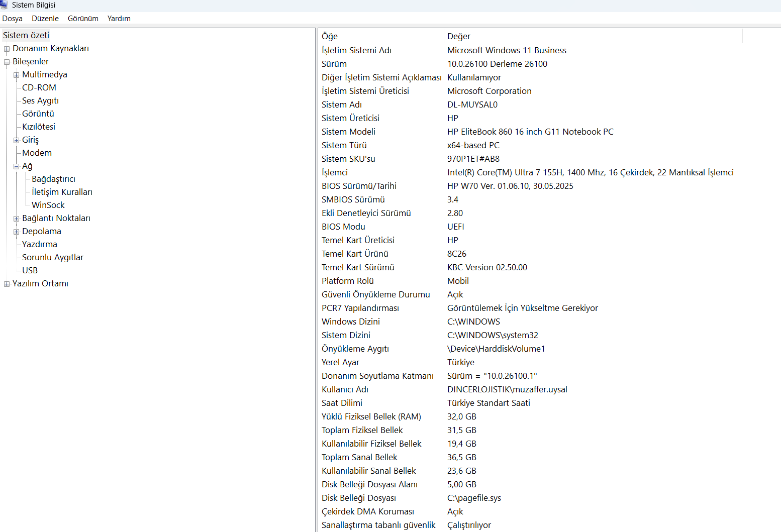This screenshot has width=781, height=532.
Task: Select CD-ROM tree item
Action: tap(39, 87)
